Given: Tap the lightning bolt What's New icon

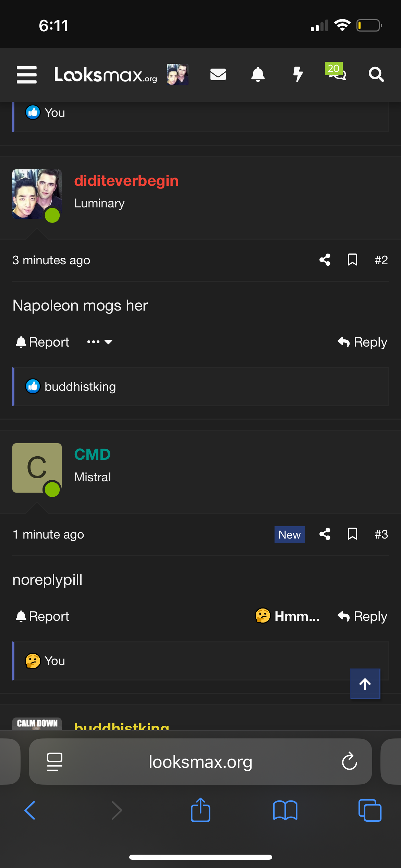Looking at the screenshot, I should click(298, 74).
